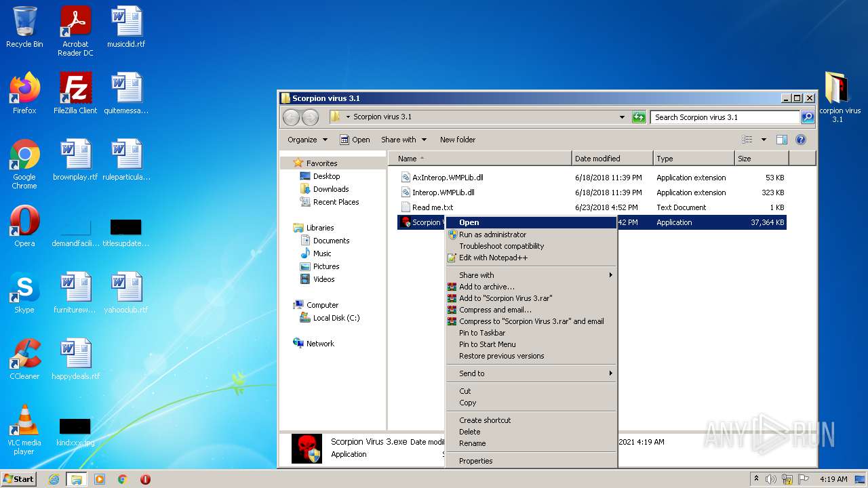Select yahooclub.rtf desktop file
The image size is (868, 488).
click(126, 293)
